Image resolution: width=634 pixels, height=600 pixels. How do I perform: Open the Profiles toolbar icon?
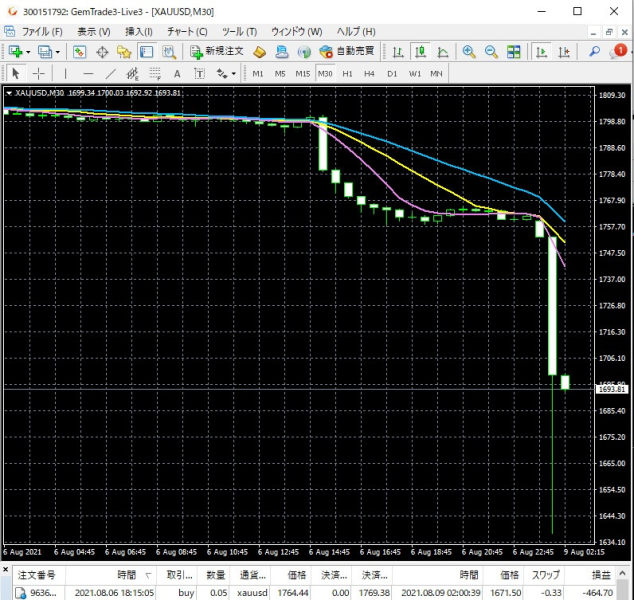(x=44, y=52)
